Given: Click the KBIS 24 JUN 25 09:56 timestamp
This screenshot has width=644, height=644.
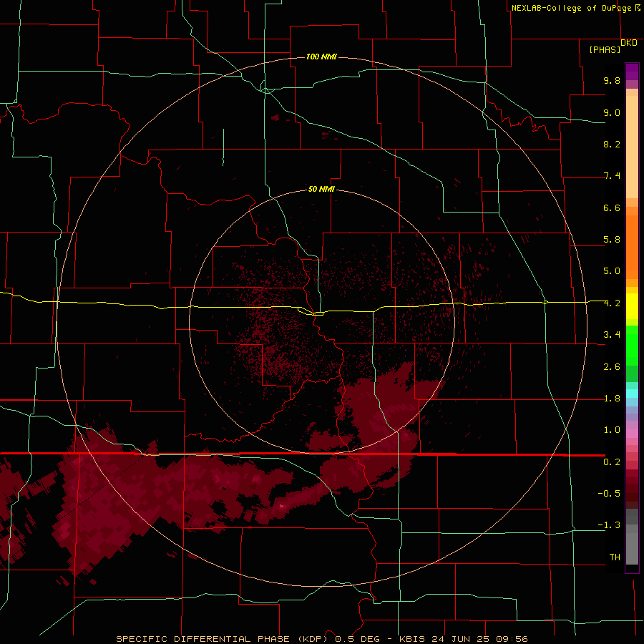Looking at the screenshot, I should pos(463,639).
